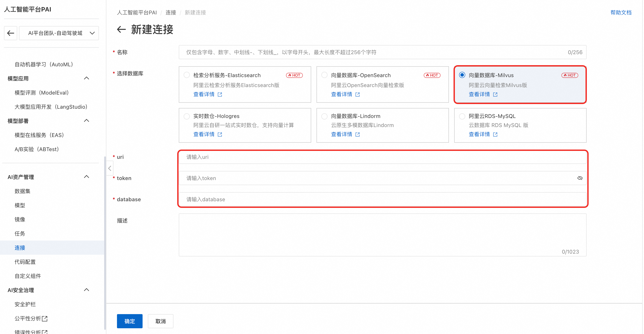Open 数据集 in the sidebar menu

tap(23, 191)
